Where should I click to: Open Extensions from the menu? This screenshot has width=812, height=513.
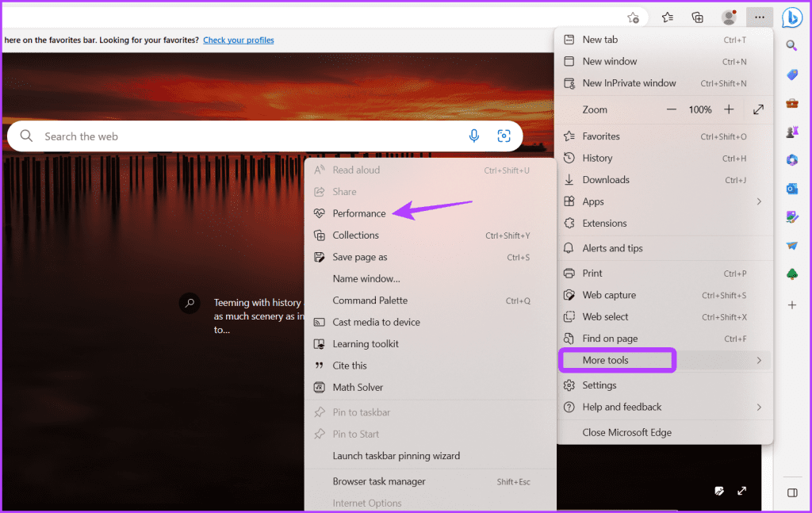pos(665,223)
